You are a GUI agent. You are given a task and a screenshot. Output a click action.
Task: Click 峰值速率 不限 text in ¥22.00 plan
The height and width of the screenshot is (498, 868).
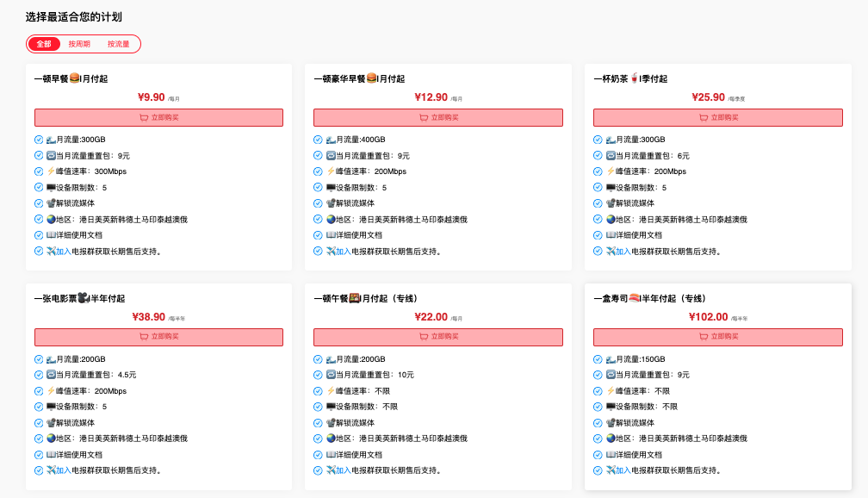coord(363,391)
